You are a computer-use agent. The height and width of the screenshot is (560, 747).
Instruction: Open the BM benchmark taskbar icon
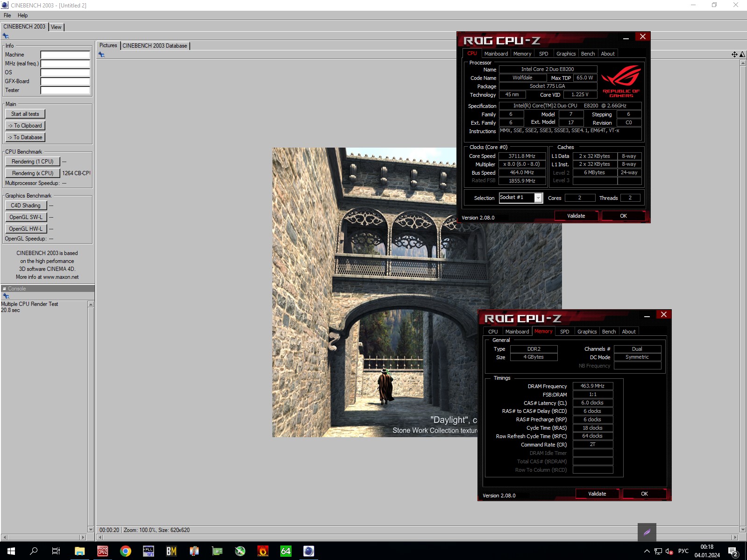[171, 551]
